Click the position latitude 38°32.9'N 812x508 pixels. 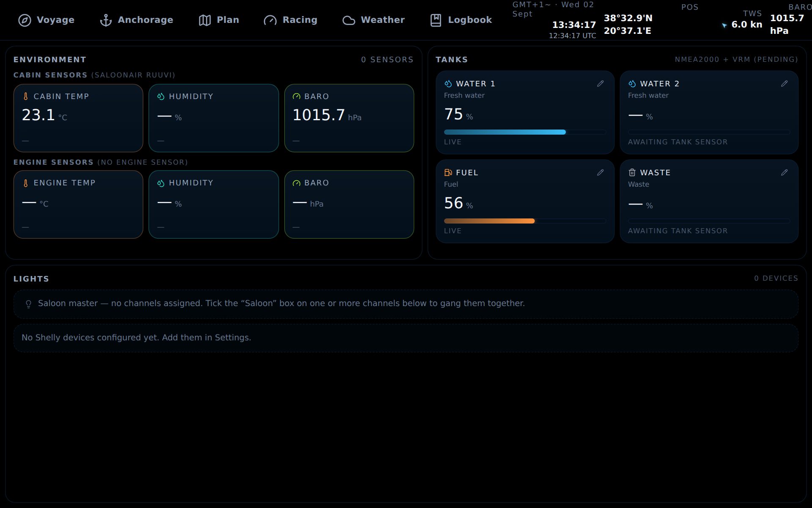tap(628, 18)
